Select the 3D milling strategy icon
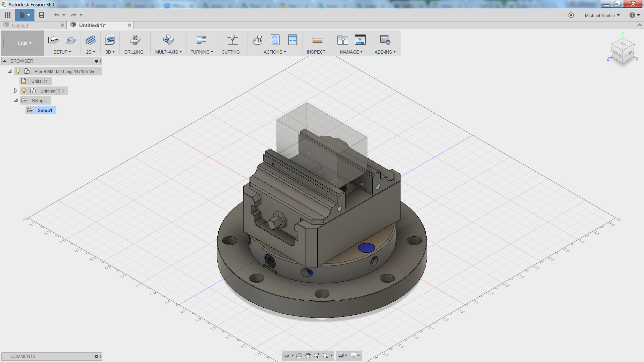The height and width of the screenshot is (362, 644). click(110, 40)
